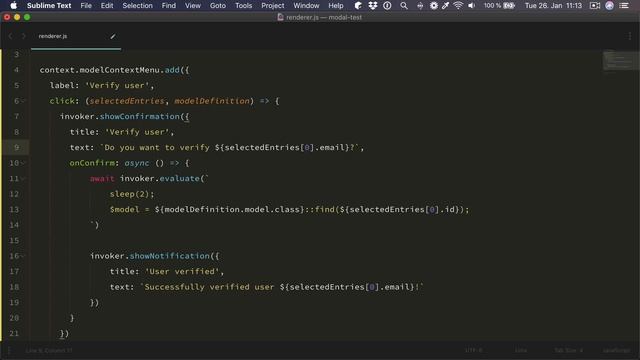This screenshot has width=640, height=360.
Task: Open the Edit menu
Action: pyautogui.click(x=107, y=6)
